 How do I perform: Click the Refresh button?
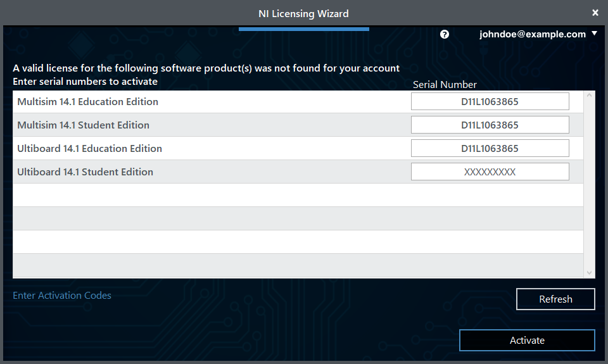point(555,299)
